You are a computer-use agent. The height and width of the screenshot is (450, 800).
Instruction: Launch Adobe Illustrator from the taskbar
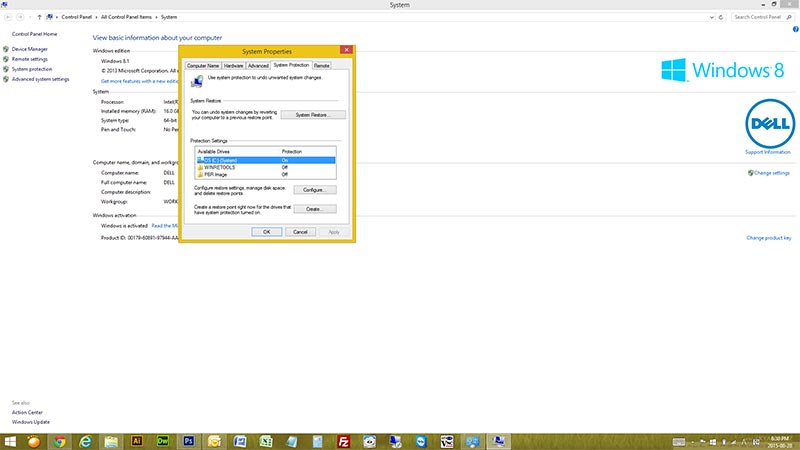pyautogui.click(x=137, y=441)
